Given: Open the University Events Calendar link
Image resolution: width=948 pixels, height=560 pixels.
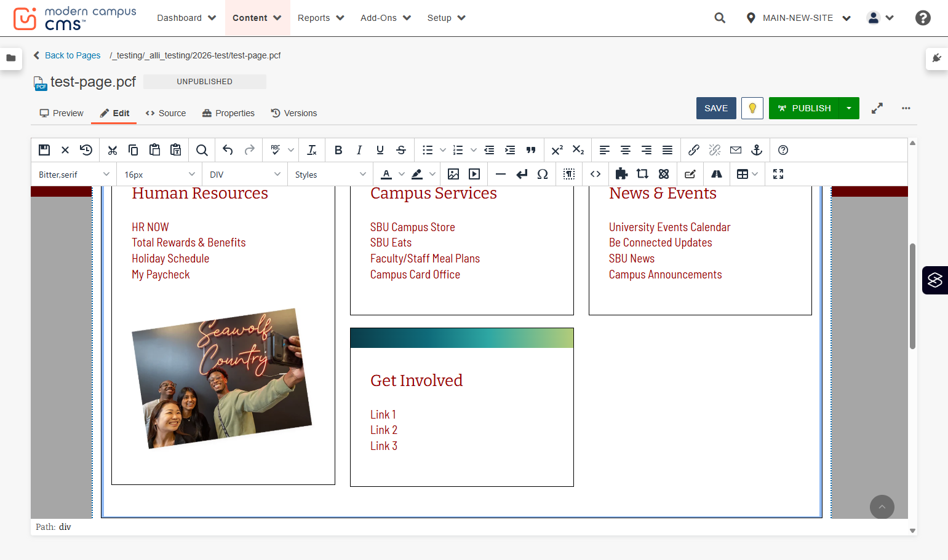Looking at the screenshot, I should [669, 227].
